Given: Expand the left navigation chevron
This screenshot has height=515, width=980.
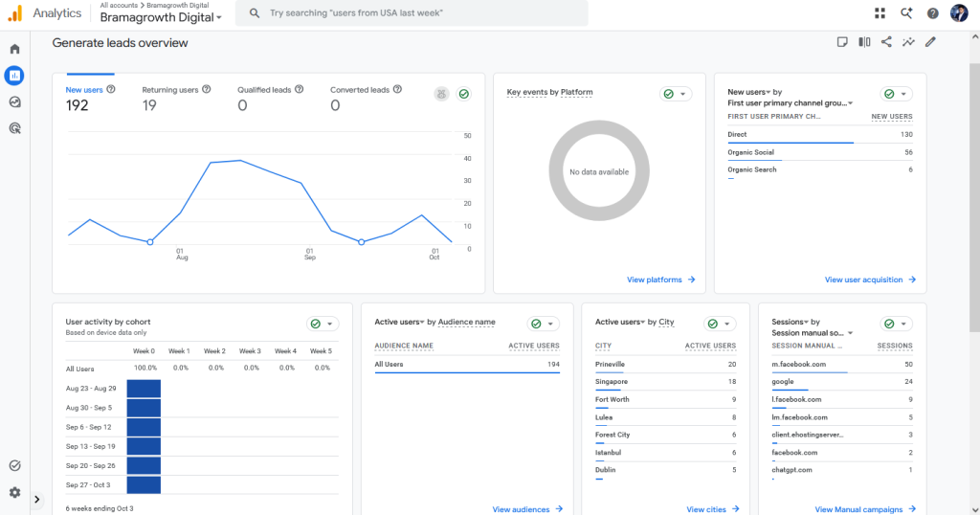Looking at the screenshot, I should coord(37,500).
